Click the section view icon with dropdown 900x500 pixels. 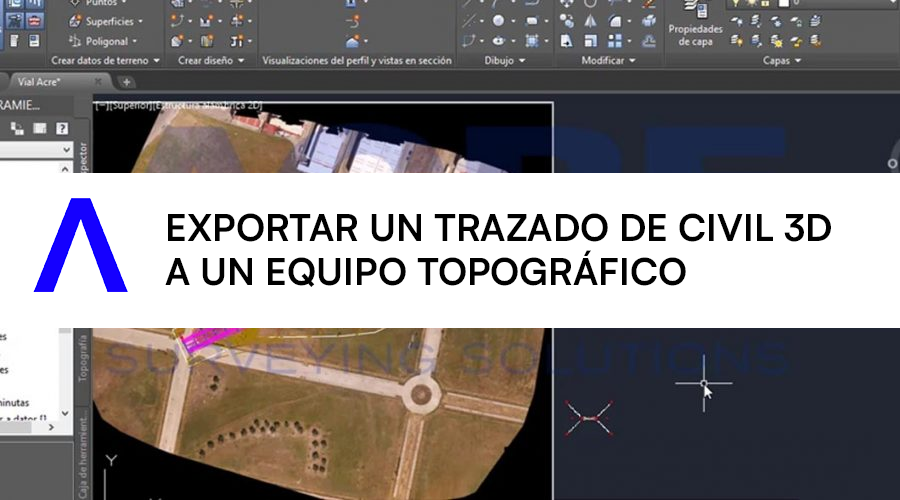point(353,41)
